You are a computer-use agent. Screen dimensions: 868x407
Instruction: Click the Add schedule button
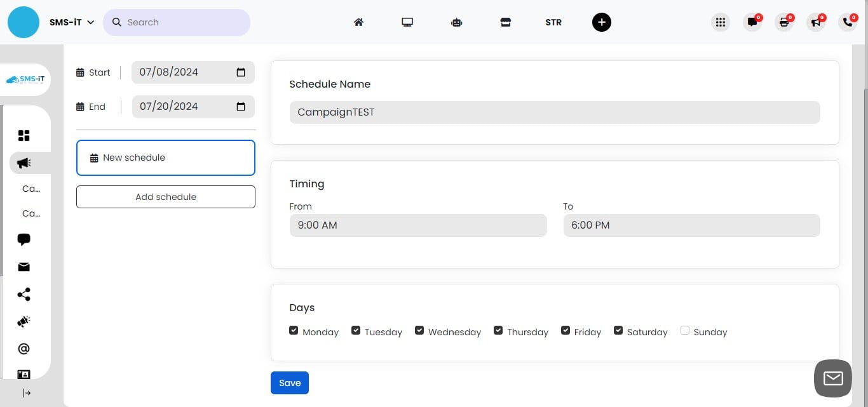coord(165,197)
